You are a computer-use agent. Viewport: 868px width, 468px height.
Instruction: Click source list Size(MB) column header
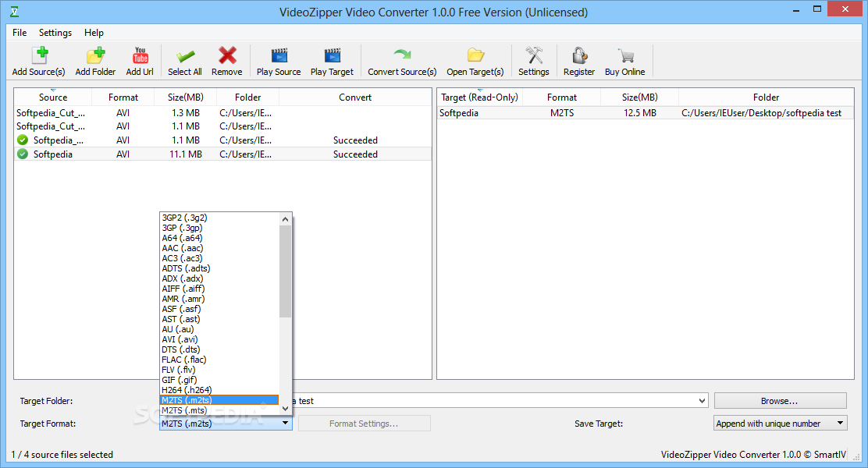click(x=186, y=97)
